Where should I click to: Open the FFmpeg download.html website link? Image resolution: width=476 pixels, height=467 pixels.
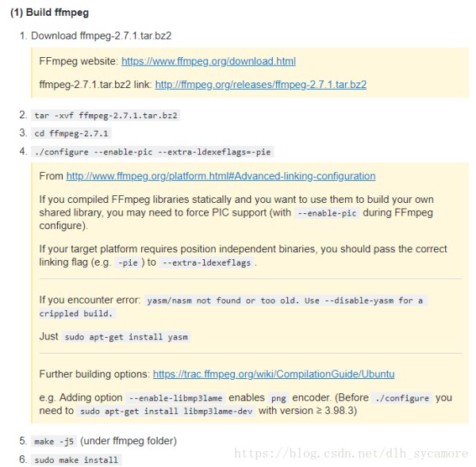pyautogui.click(x=209, y=61)
